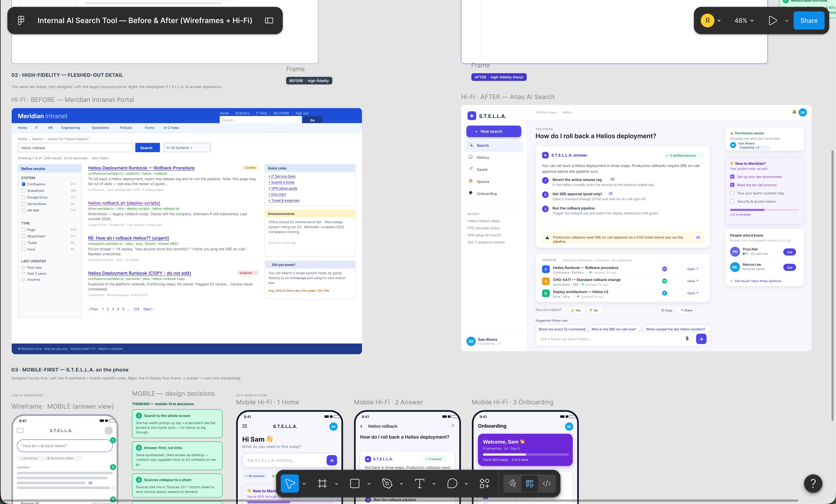Click the blue Search button in portal
The width and height of the screenshot is (836, 504).
pos(147,147)
